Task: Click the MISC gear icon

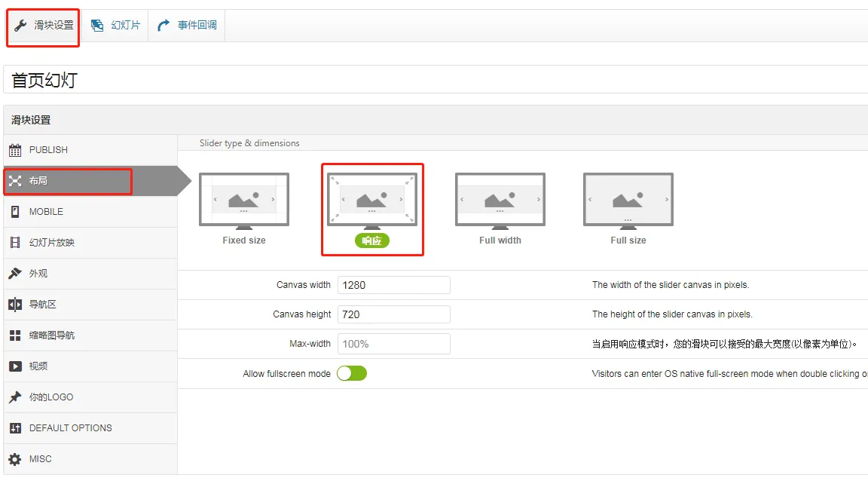Action: click(15, 459)
